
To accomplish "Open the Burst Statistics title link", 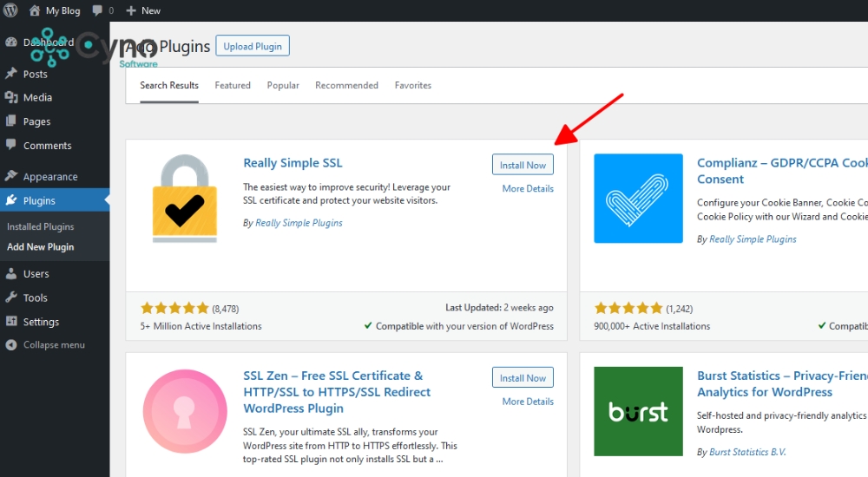I will 782,383.
